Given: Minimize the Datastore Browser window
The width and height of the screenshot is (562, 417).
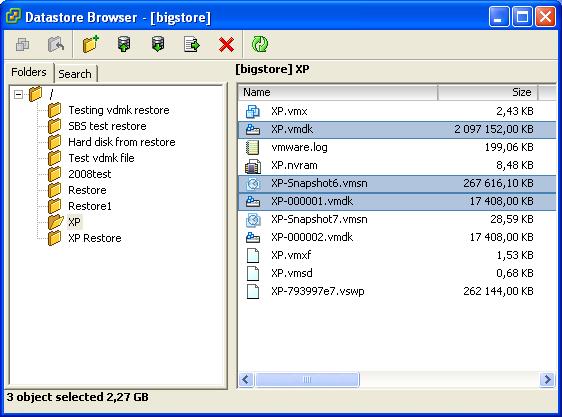Looking at the screenshot, I should click(x=499, y=17).
